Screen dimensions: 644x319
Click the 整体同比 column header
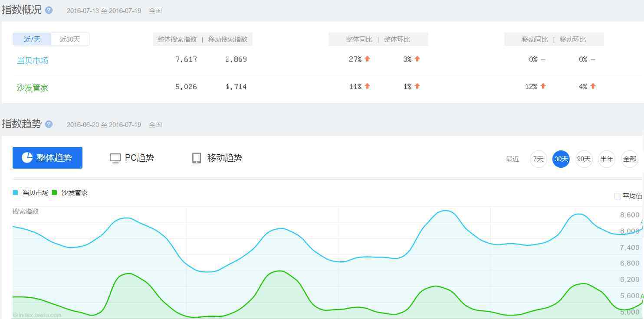click(359, 39)
